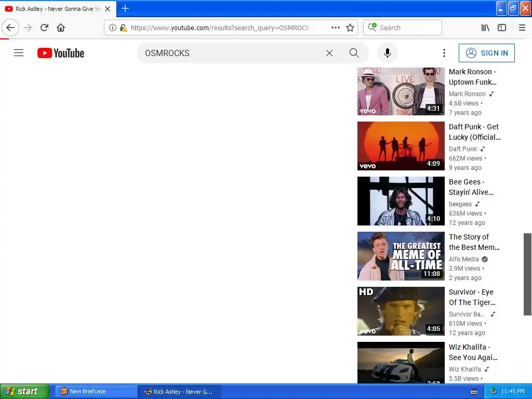
Task: Open YouTube settings three-dot menu
Action: coord(444,53)
